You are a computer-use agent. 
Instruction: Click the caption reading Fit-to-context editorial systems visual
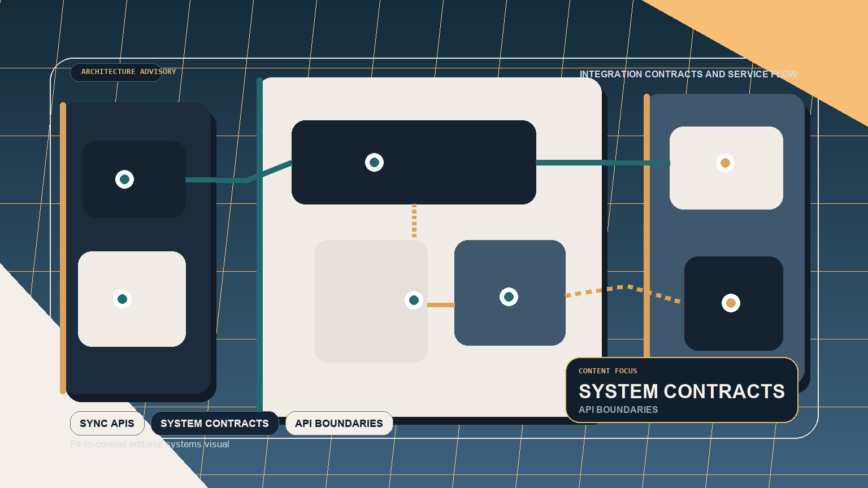[150, 444]
